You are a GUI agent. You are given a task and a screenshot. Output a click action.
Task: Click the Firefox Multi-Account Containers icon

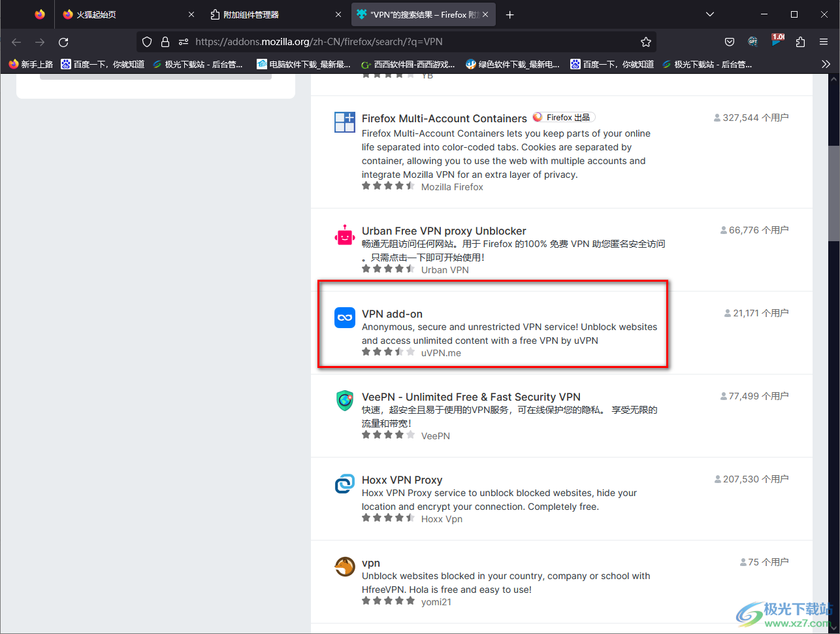344,122
